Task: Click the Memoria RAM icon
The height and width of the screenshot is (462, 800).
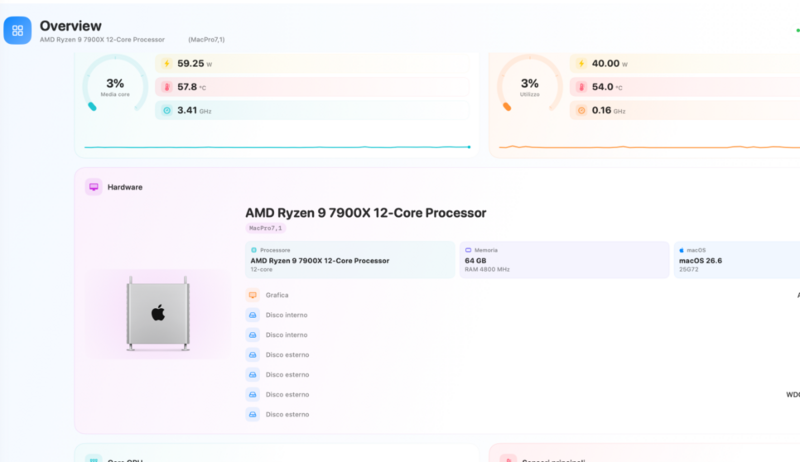Action: click(468, 250)
